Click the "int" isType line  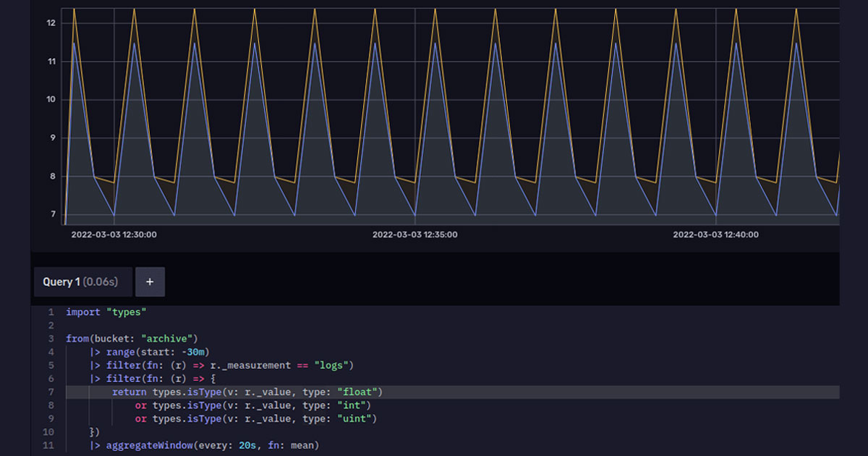click(252, 405)
